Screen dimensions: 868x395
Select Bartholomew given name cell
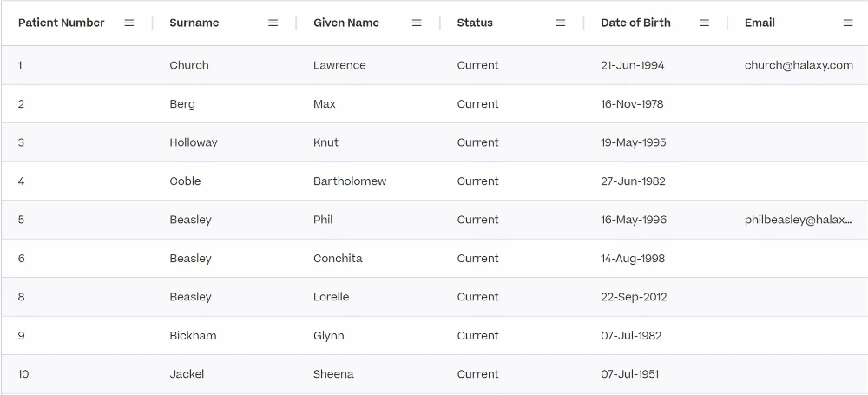click(x=350, y=181)
